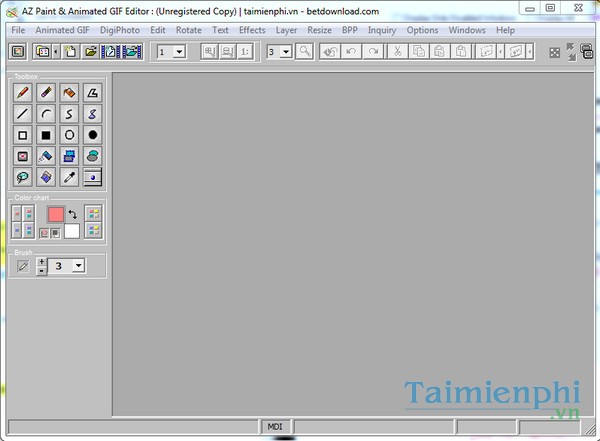Click the new animation filmstrip icon

coord(111,51)
